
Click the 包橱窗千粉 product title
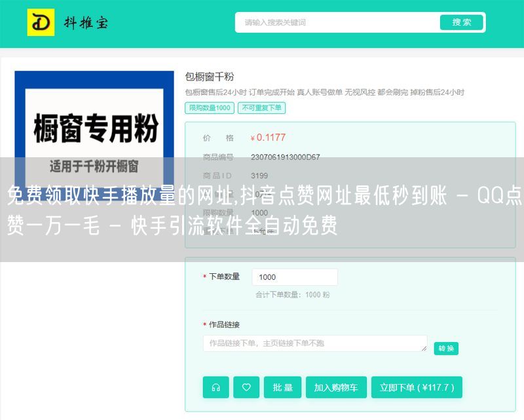coord(210,77)
